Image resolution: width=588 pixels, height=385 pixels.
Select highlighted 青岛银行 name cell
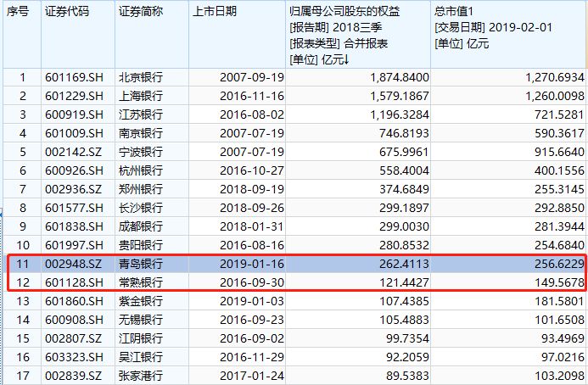tap(141, 264)
